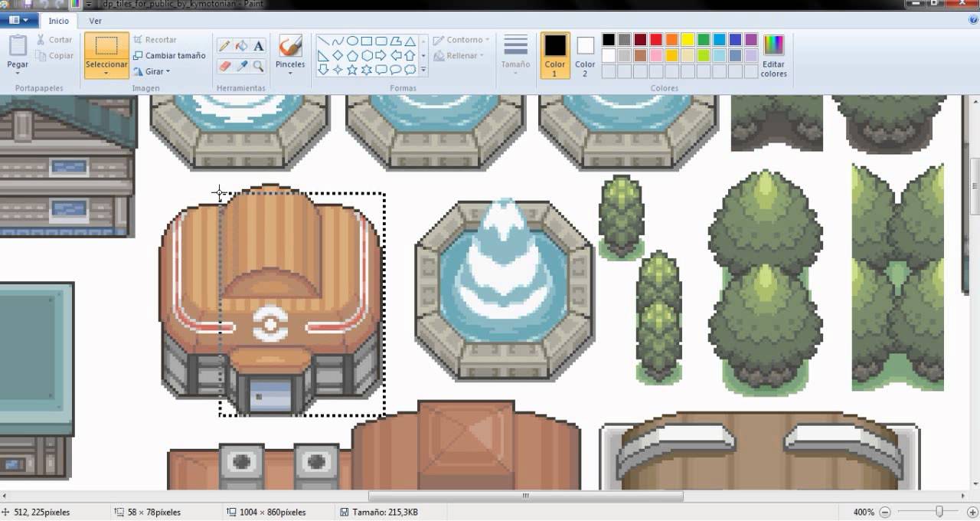Choose the Six-point star shape
The width and height of the screenshot is (980, 521).
click(367, 70)
